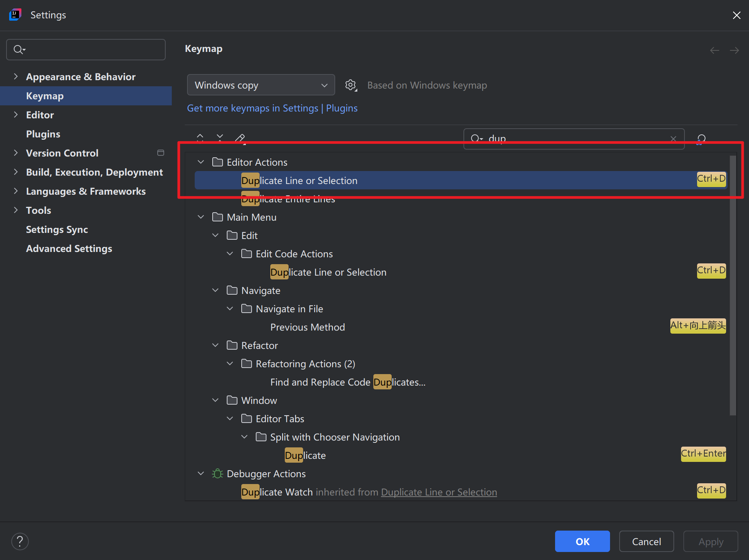This screenshot has height=560, width=749.
Task: Expand Appearance & Behavior settings category
Action: click(16, 76)
